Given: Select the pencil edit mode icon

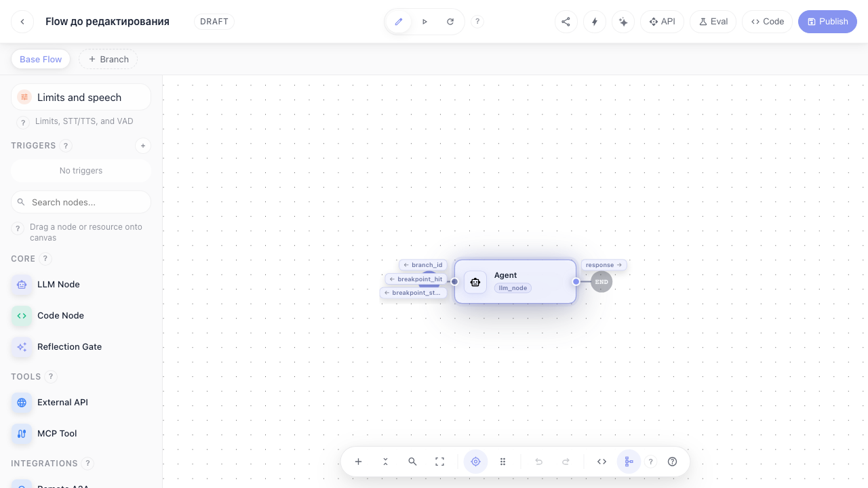Looking at the screenshot, I should pos(399,22).
